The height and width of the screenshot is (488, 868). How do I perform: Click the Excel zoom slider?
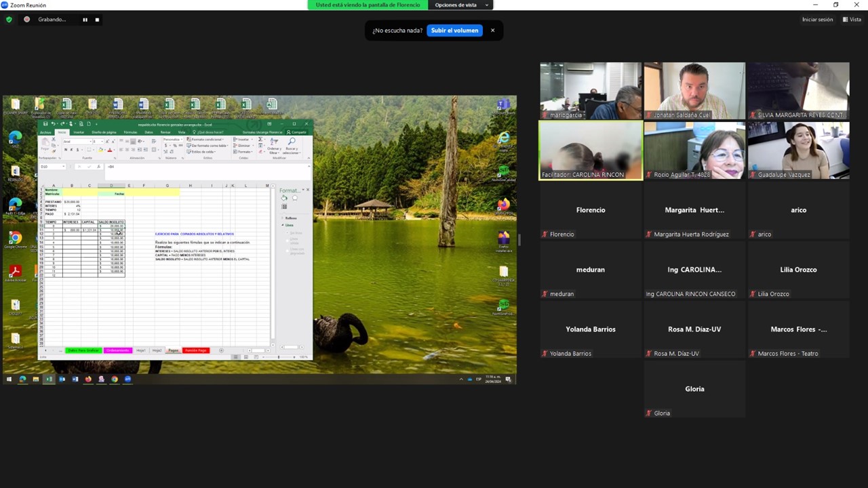279,357
